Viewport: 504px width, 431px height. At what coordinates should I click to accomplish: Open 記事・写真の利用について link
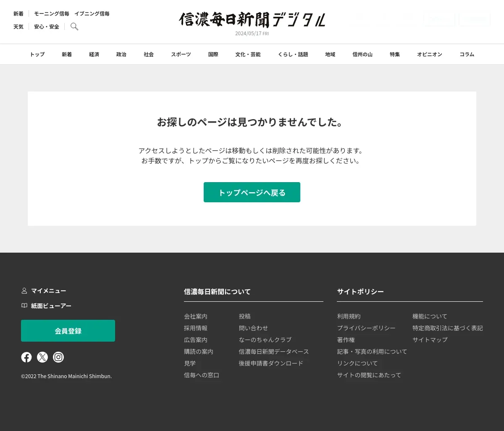[x=372, y=352]
